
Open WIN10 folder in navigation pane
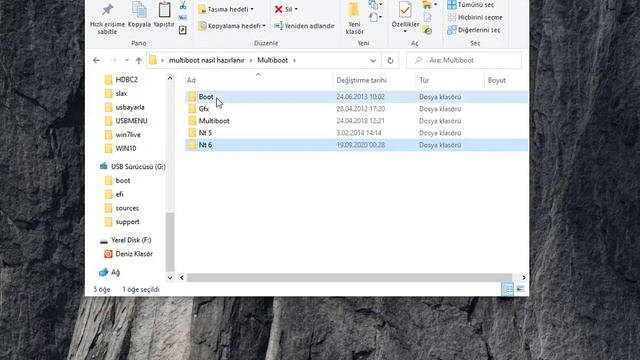120,149
